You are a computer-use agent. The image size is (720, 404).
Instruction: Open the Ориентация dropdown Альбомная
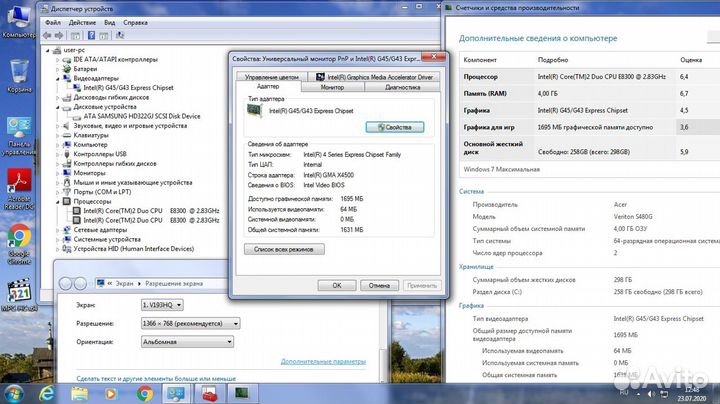pyautogui.click(x=187, y=342)
